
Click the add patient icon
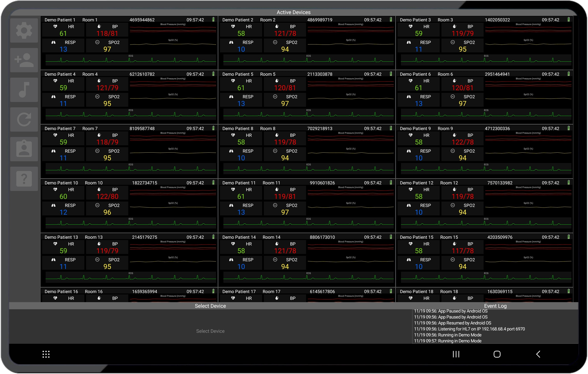pyautogui.click(x=24, y=60)
